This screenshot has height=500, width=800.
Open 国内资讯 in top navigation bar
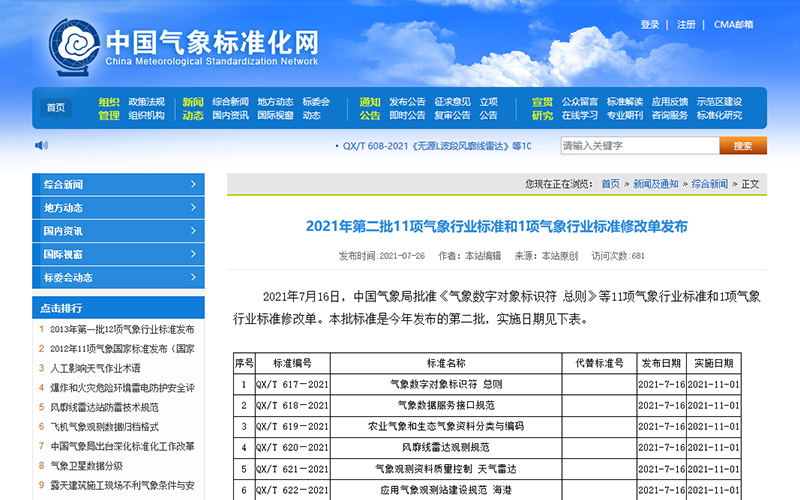tap(231, 115)
